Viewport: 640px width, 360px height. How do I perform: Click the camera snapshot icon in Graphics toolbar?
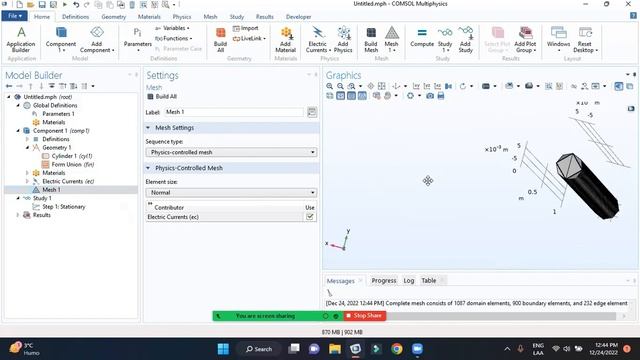[430, 96]
